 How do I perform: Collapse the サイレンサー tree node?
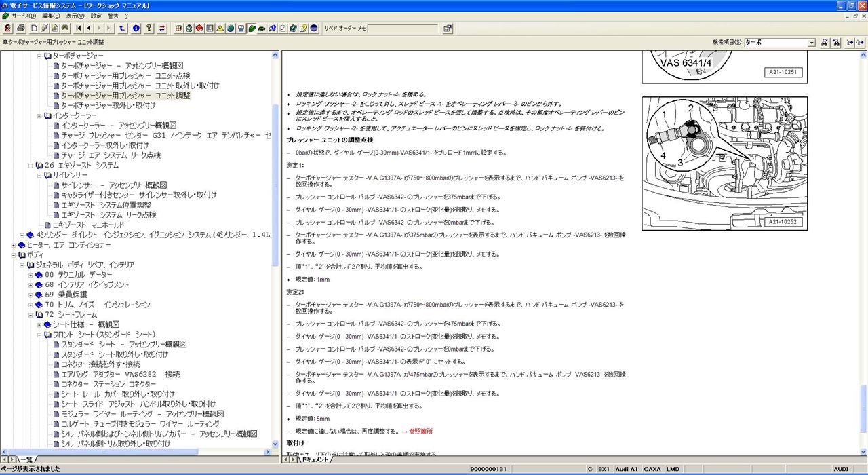pos(39,175)
